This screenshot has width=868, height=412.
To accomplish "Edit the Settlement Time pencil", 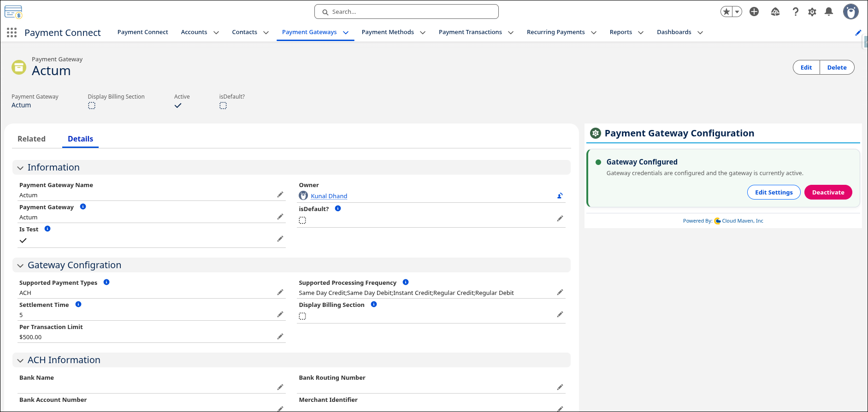I will [280, 314].
